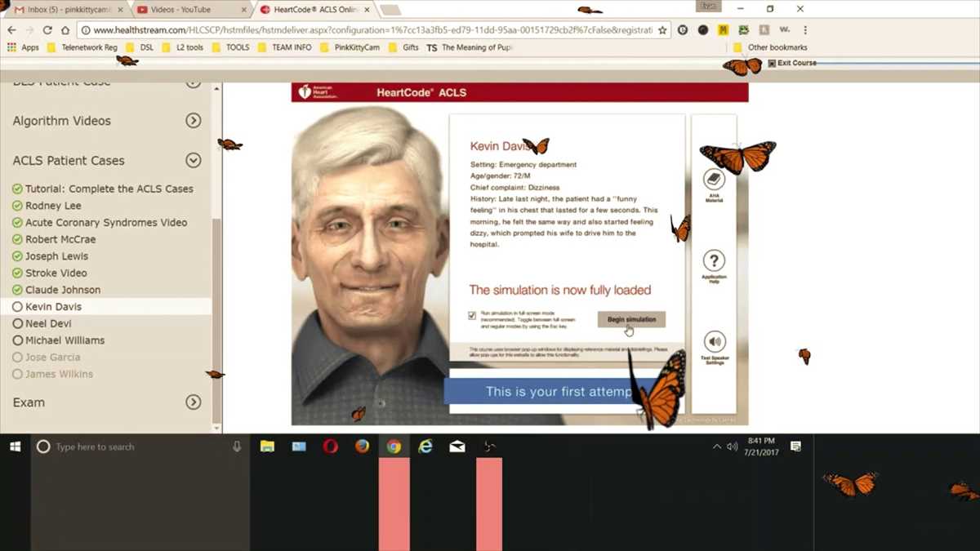
Task: Switch to Chrome in the taskbar
Action: 394,447
